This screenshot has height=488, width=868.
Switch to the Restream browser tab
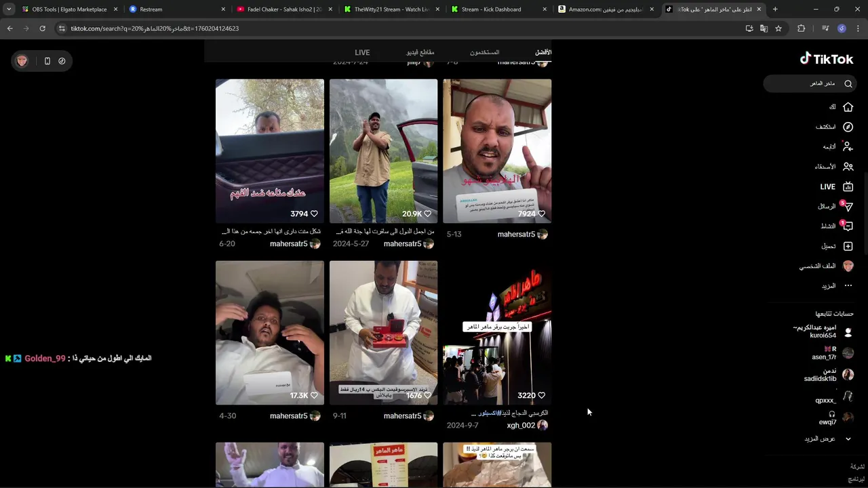(176, 9)
